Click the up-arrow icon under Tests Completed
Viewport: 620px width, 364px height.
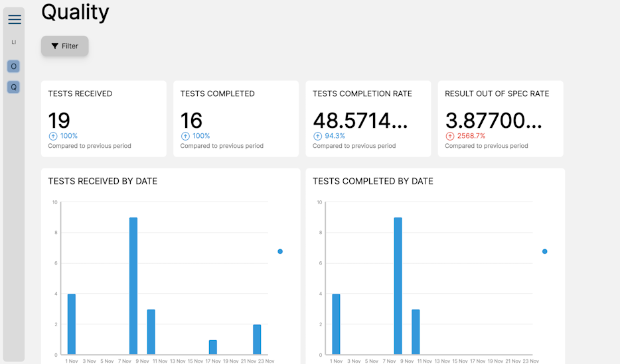(185, 136)
